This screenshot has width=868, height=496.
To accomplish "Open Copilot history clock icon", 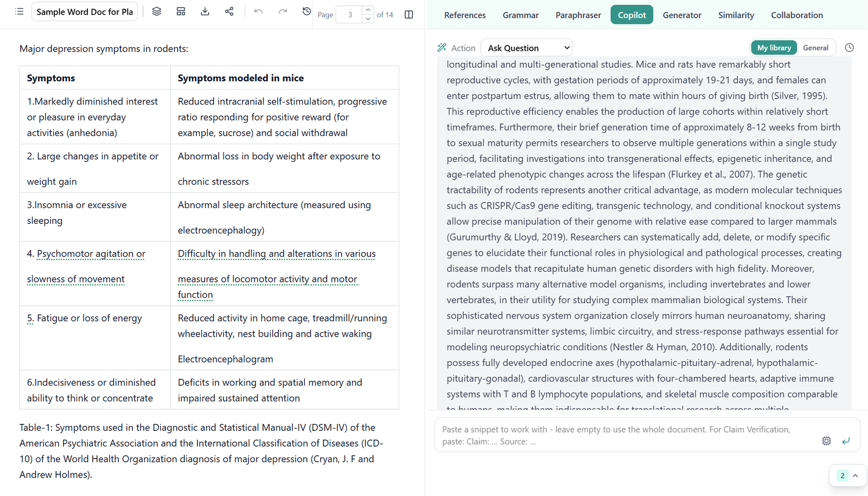I will pos(850,48).
